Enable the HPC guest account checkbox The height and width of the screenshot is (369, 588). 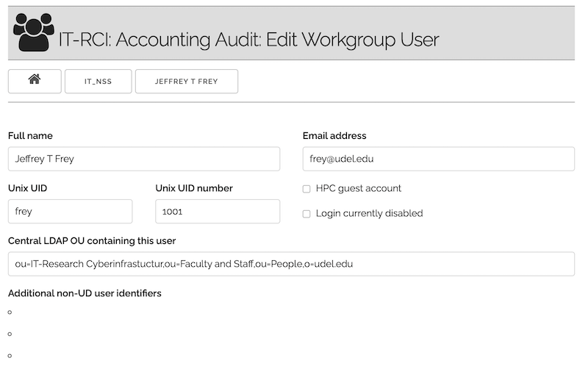[306, 189]
